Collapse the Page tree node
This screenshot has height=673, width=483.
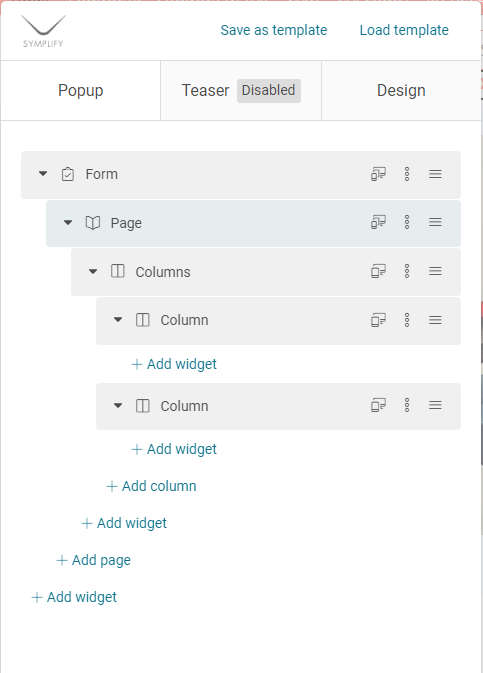click(68, 222)
